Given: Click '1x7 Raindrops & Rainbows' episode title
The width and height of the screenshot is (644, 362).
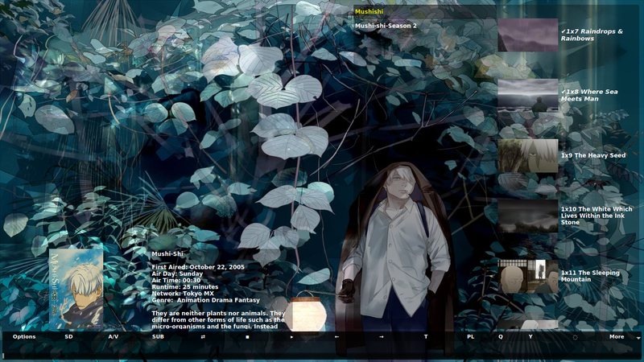Looking at the screenshot, I should pyautogui.click(x=592, y=35).
